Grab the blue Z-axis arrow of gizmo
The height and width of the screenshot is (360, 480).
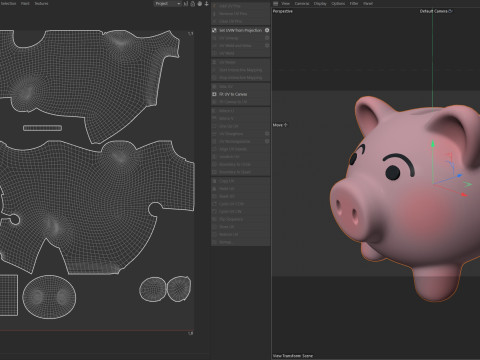(459, 176)
